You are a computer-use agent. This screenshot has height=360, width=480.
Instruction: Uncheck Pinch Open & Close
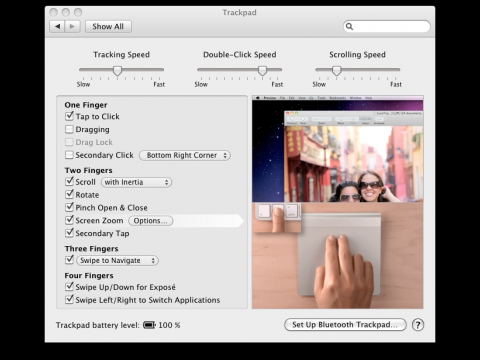click(69, 207)
